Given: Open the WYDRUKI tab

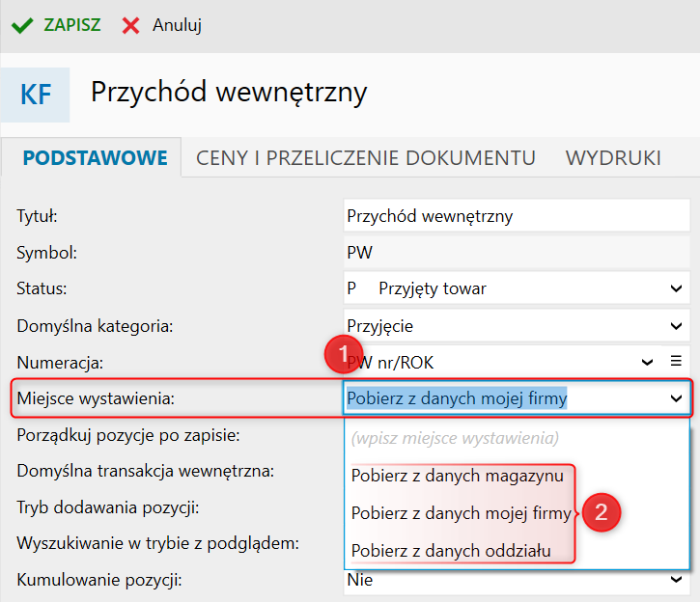Looking at the screenshot, I should pyautogui.click(x=613, y=158).
